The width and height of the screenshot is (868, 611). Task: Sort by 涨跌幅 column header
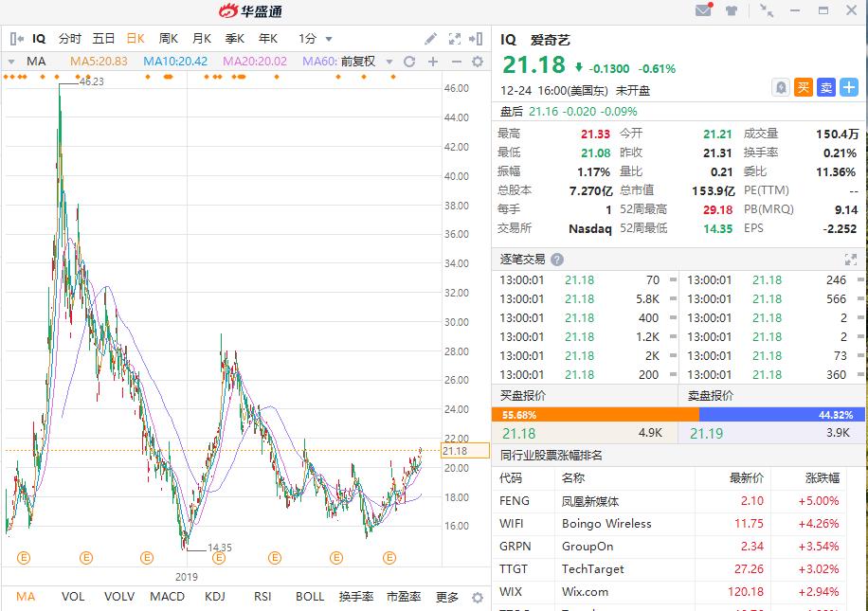pos(823,477)
